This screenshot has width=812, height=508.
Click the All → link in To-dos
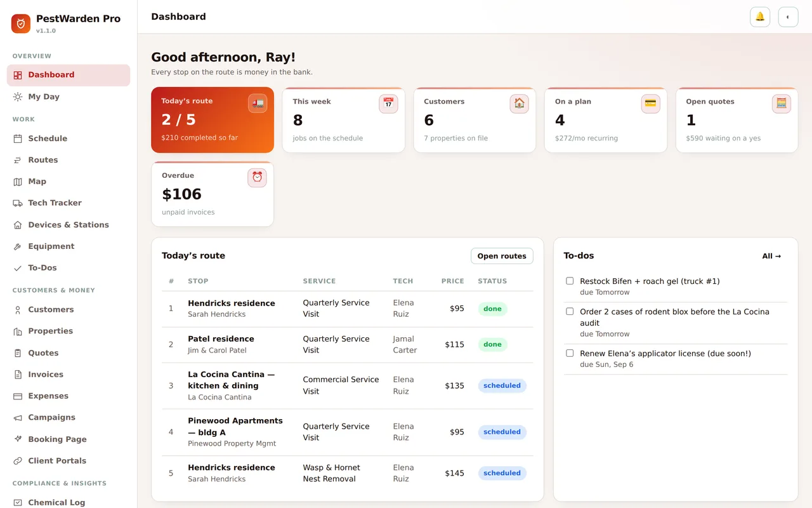[x=771, y=256]
